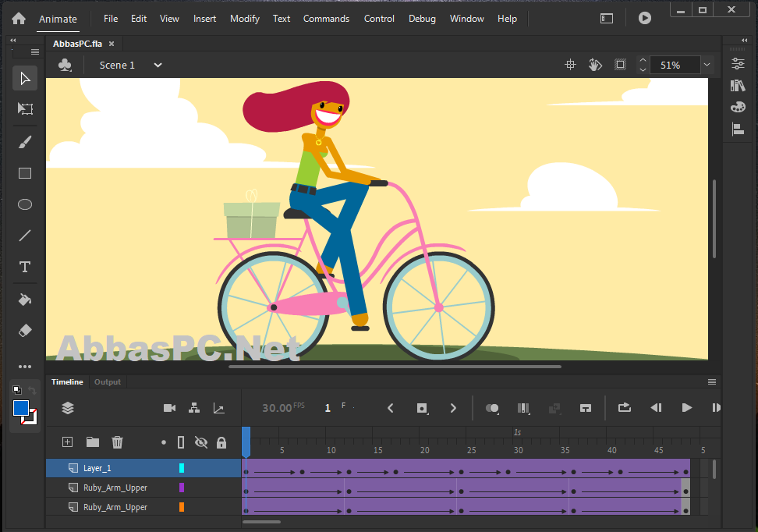Open the File menu

111,19
